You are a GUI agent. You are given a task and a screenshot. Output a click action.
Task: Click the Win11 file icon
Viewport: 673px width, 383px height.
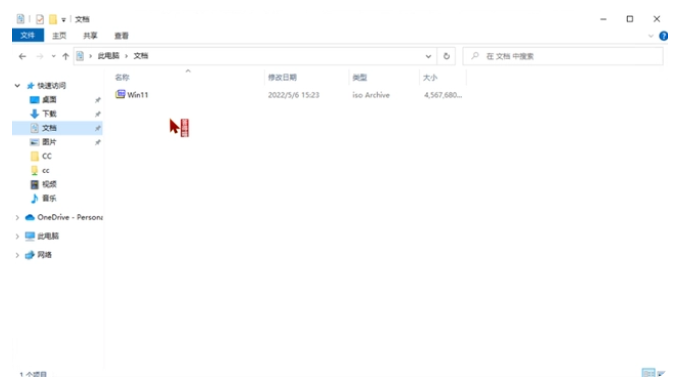120,94
